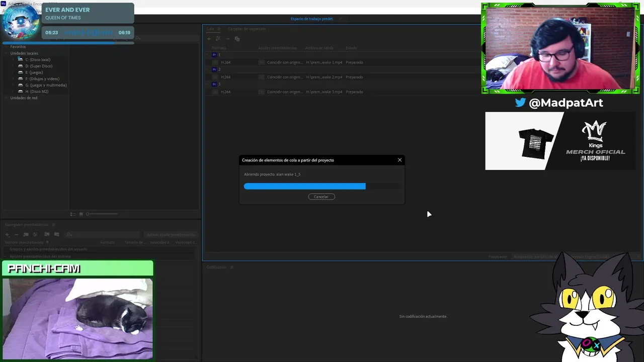This screenshot has width=644, height=362.
Task: Click Formato column header in queue
Action: tap(219, 48)
